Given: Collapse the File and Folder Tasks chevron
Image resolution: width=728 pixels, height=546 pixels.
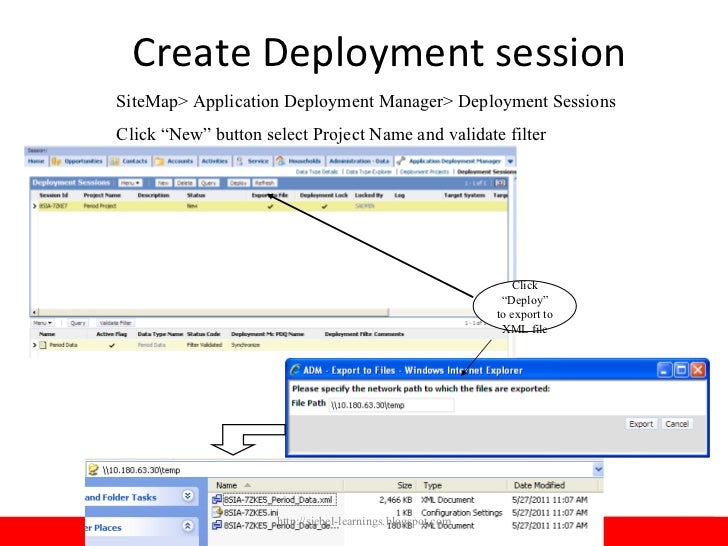Looking at the screenshot, I should 188,496.
